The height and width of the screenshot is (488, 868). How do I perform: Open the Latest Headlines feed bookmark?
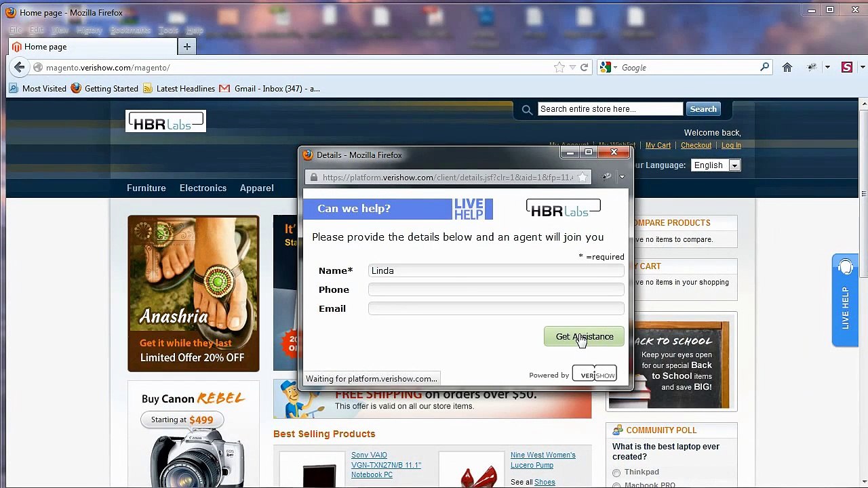(178, 89)
